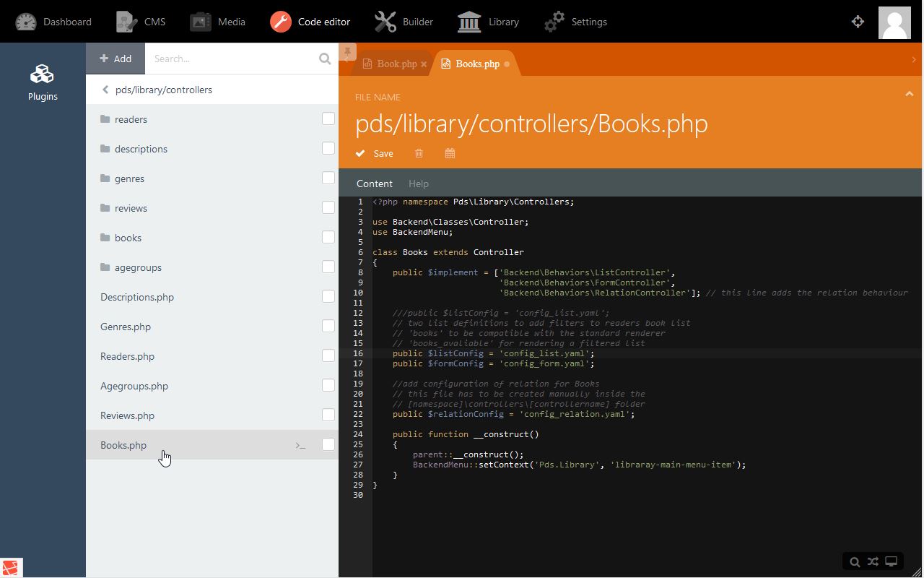This screenshot has width=924, height=578.
Task: Check the Genres.php file checkbox
Action: coord(328,326)
